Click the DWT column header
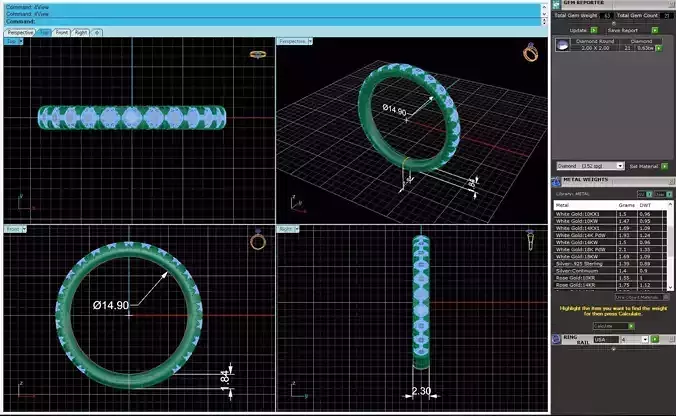 pyautogui.click(x=652, y=205)
